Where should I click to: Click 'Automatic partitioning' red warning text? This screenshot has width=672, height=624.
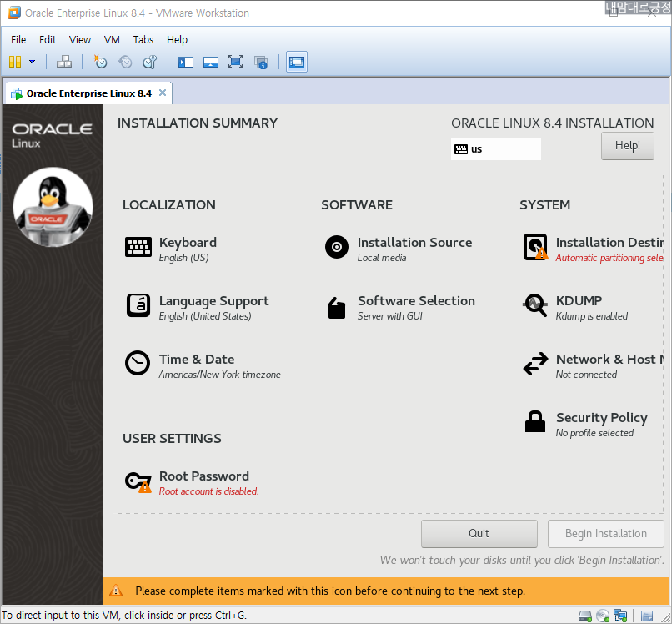[609, 258]
